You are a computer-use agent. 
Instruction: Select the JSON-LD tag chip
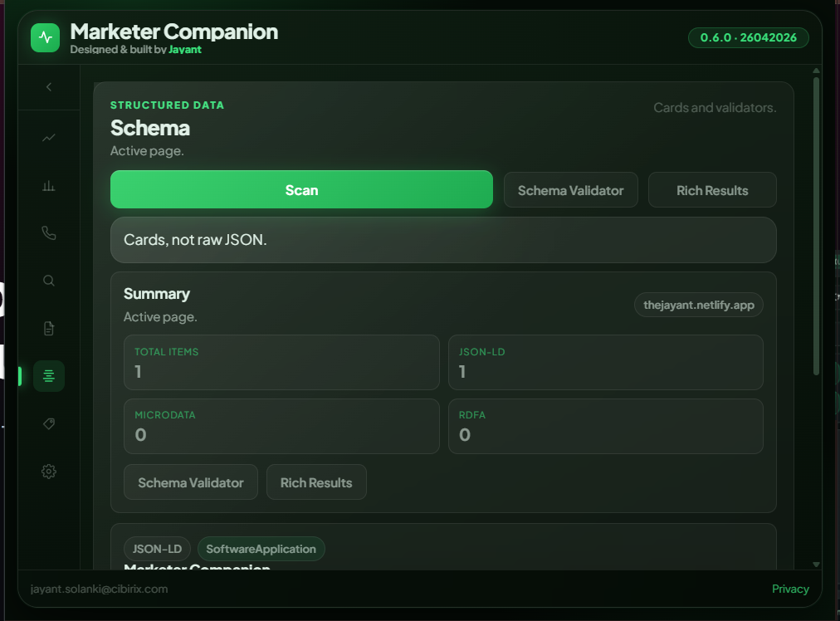click(157, 549)
